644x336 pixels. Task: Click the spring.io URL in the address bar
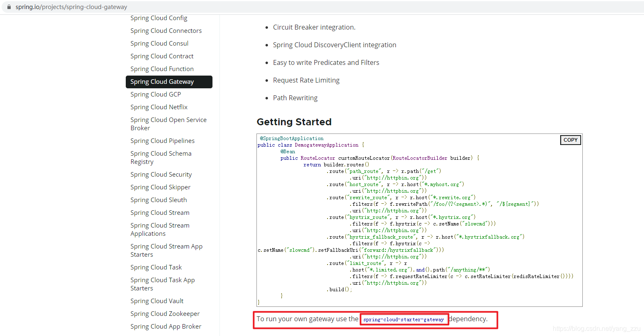point(72,7)
